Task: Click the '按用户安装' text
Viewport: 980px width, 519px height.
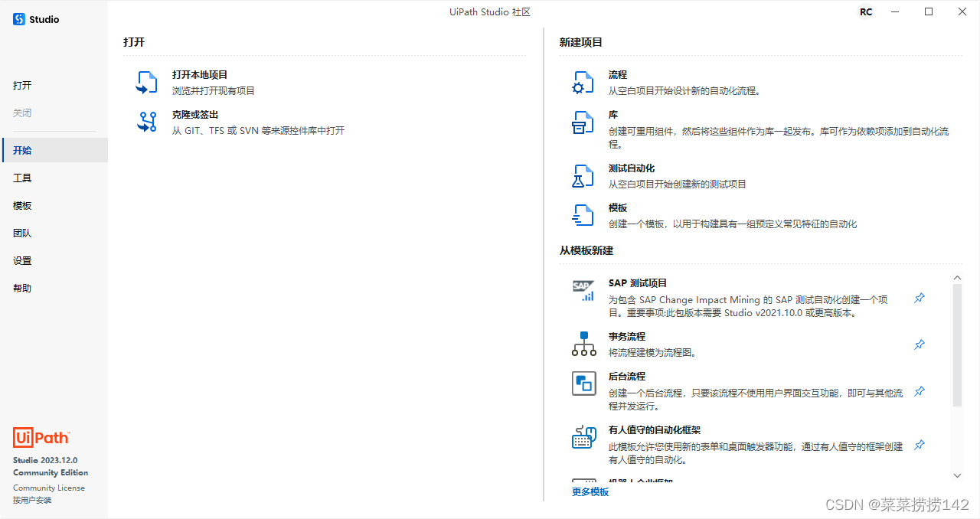Action: coord(32,500)
